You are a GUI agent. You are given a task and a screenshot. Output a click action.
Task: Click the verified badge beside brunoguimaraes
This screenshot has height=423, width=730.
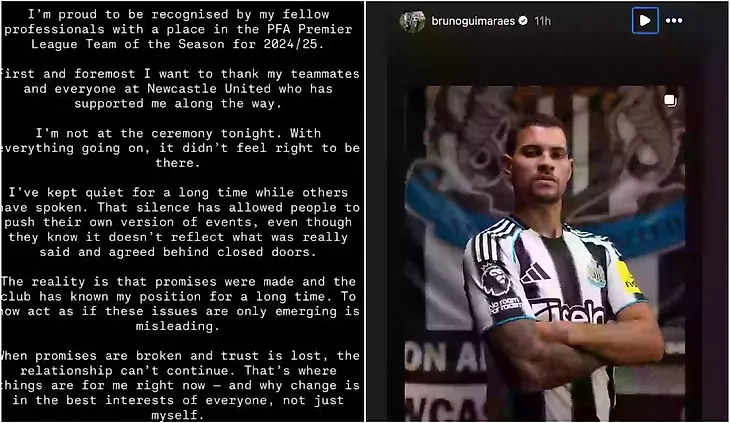523,20
